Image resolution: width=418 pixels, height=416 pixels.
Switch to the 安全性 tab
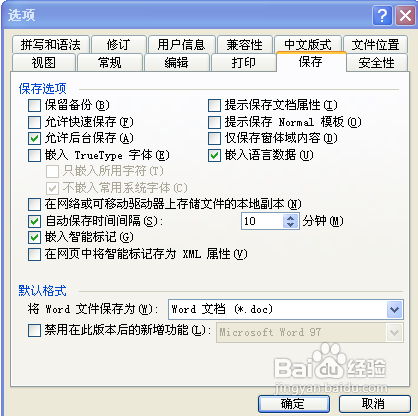[377, 63]
